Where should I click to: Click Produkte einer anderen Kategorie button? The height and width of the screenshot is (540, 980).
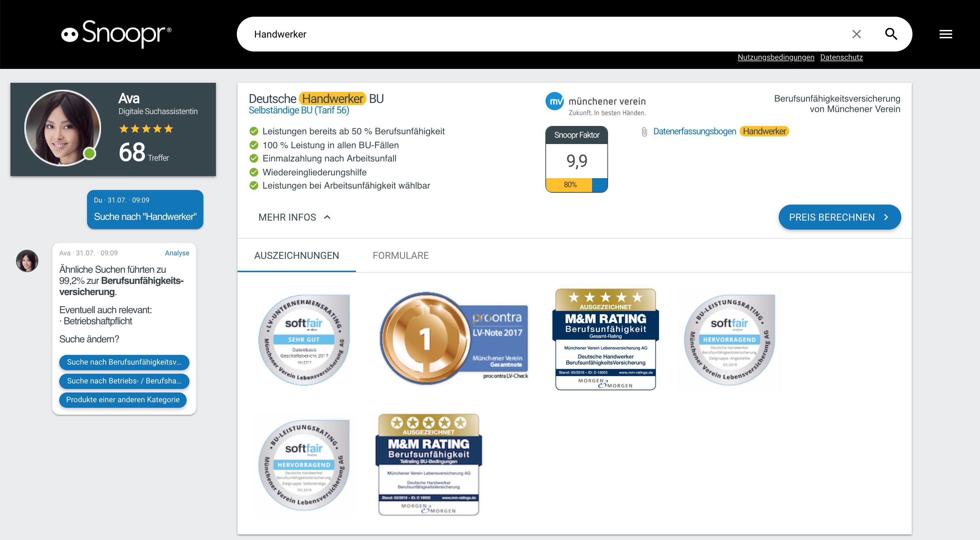123,400
